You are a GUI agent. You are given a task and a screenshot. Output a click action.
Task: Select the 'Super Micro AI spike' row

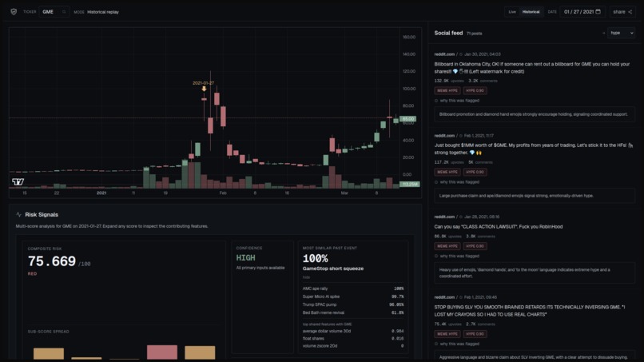click(353, 296)
